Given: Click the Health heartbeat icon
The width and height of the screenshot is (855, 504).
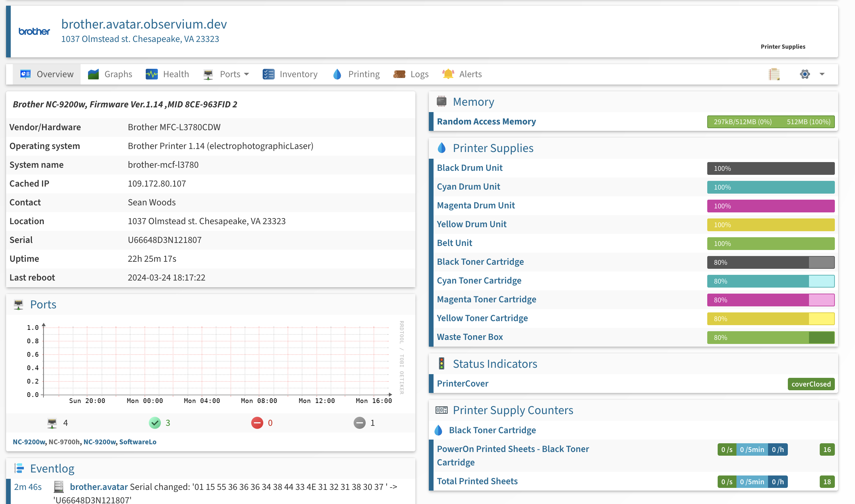Looking at the screenshot, I should [x=151, y=74].
